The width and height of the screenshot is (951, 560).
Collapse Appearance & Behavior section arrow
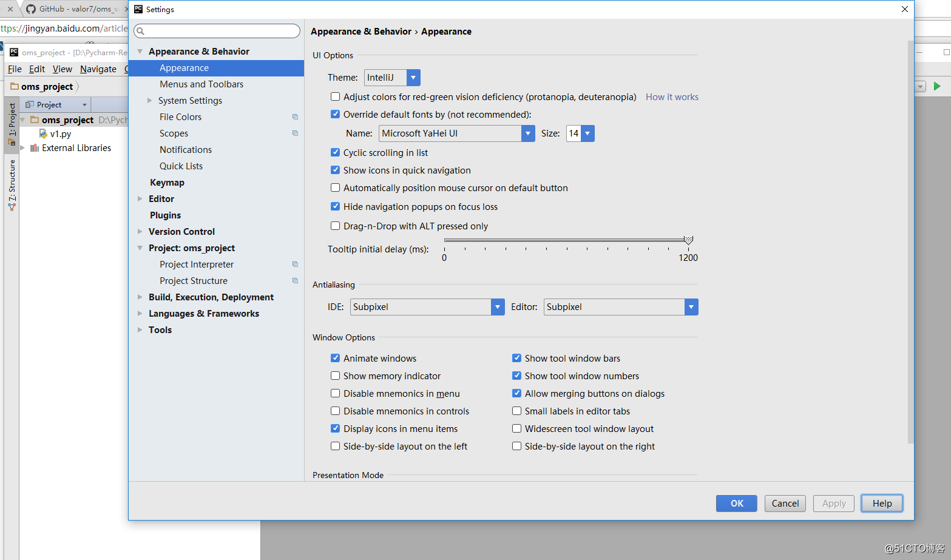(140, 52)
